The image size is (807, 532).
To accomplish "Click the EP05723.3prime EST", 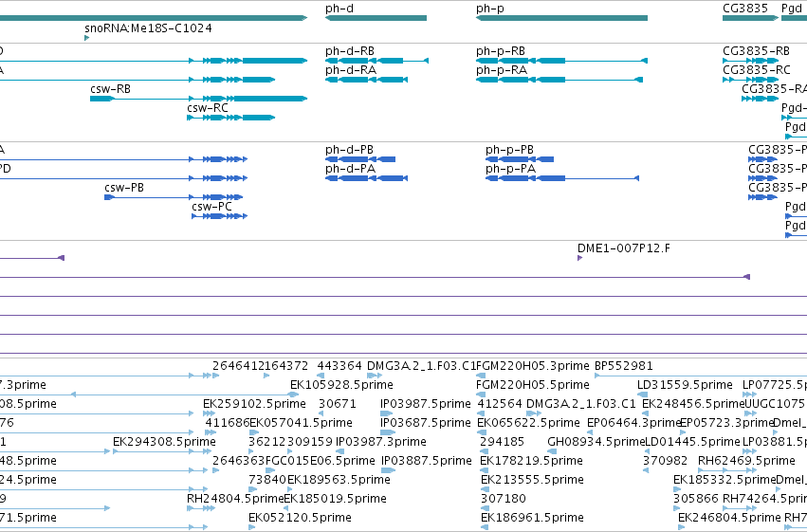I will click(684, 432).
